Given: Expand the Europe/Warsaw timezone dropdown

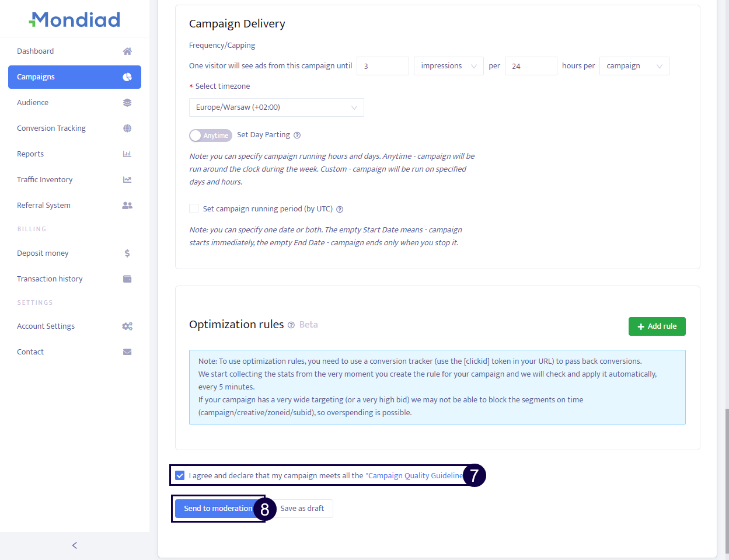Looking at the screenshot, I should (276, 107).
